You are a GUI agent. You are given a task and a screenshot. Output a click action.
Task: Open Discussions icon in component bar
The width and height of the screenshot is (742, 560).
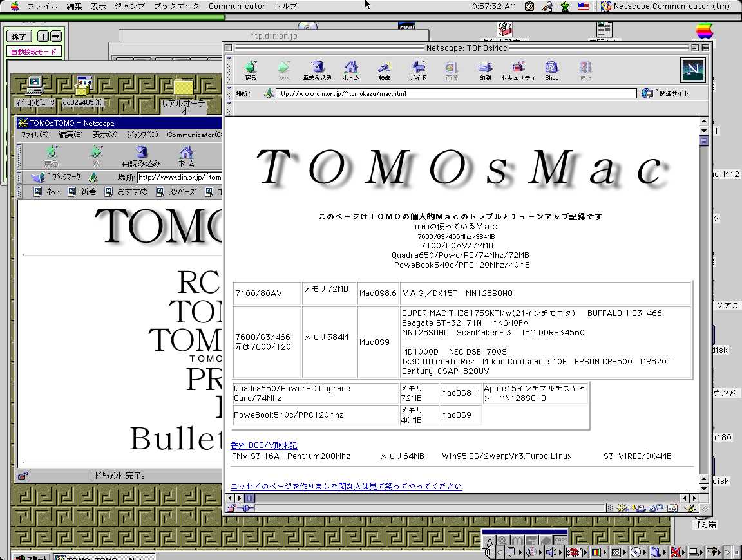point(656,508)
